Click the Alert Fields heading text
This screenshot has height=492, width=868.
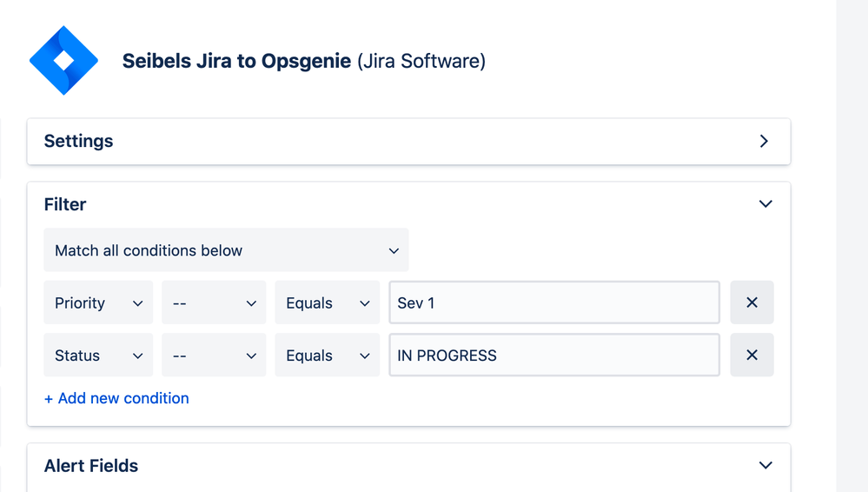tap(91, 466)
